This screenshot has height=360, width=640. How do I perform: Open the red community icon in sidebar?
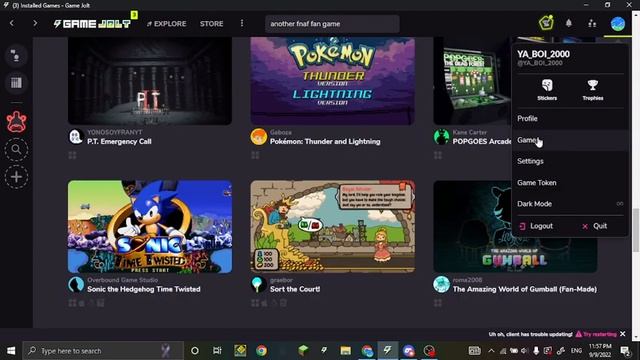pos(16,122)
